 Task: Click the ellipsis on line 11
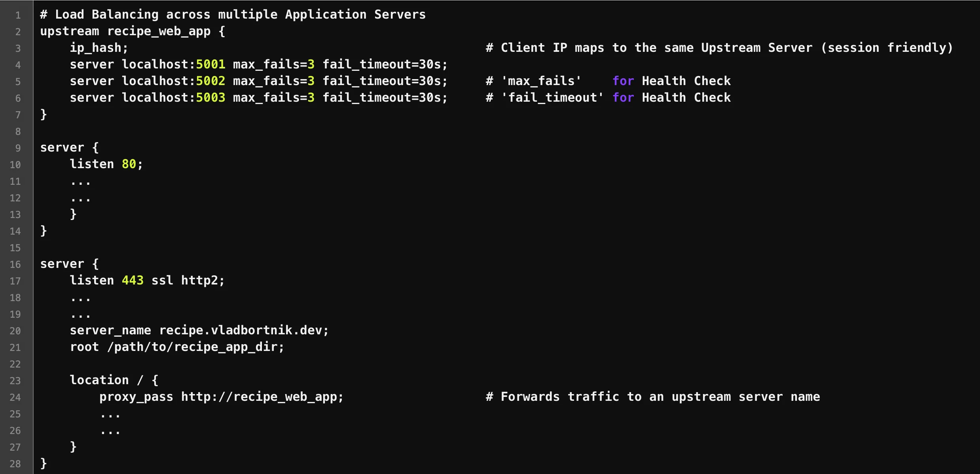(x=81, y=183)
